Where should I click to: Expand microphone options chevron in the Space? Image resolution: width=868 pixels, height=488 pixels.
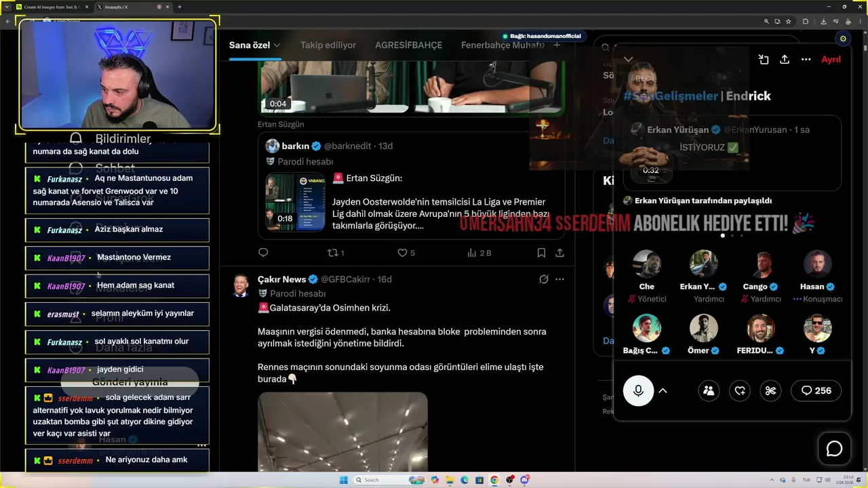click(x=663, y=391)
